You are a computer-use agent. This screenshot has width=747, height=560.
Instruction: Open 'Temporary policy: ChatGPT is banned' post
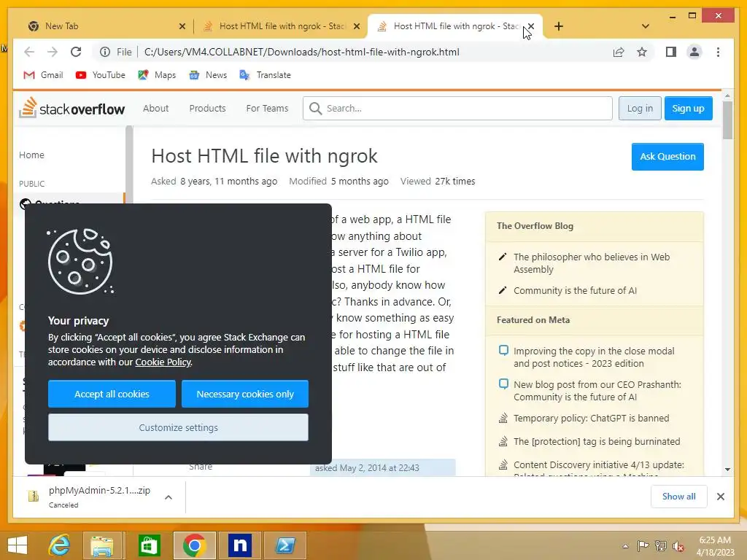591,418
